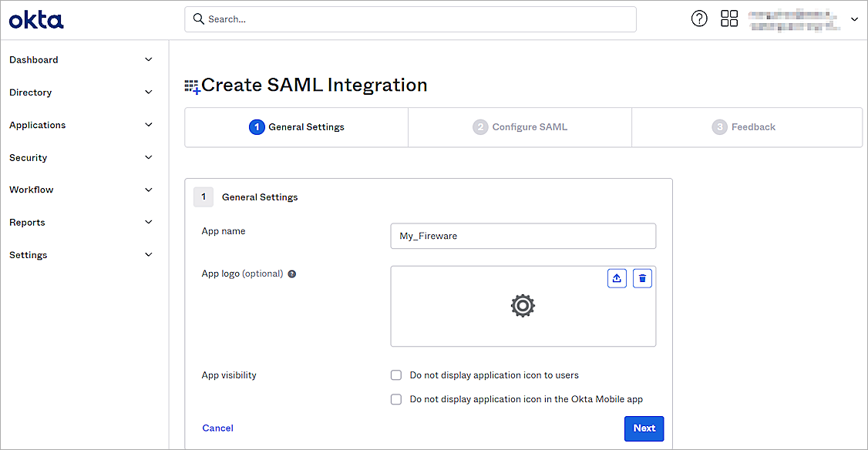
Task: Check hide icon in Okta Mobile app
Action: [x=395, y=399]
